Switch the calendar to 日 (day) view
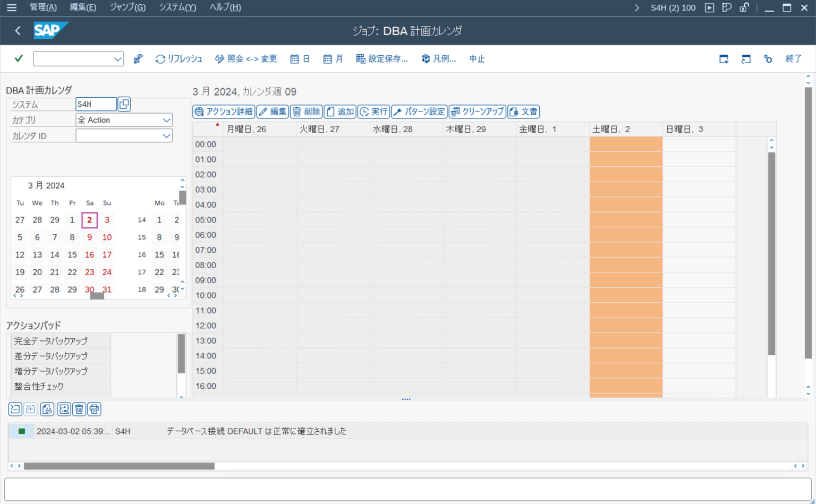Viewport: 816px width, 504px height. coord(300,59)
